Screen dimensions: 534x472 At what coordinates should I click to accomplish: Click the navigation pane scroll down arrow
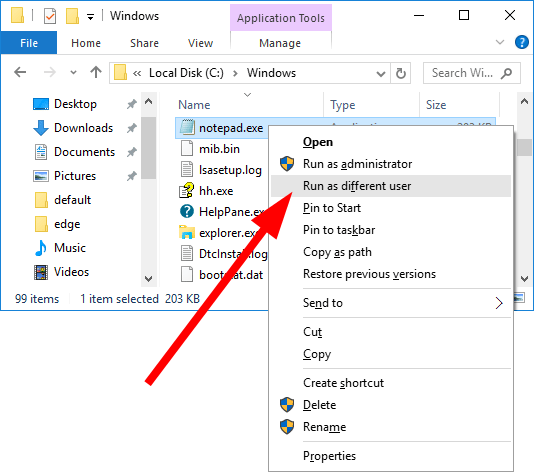pos(148,279)
